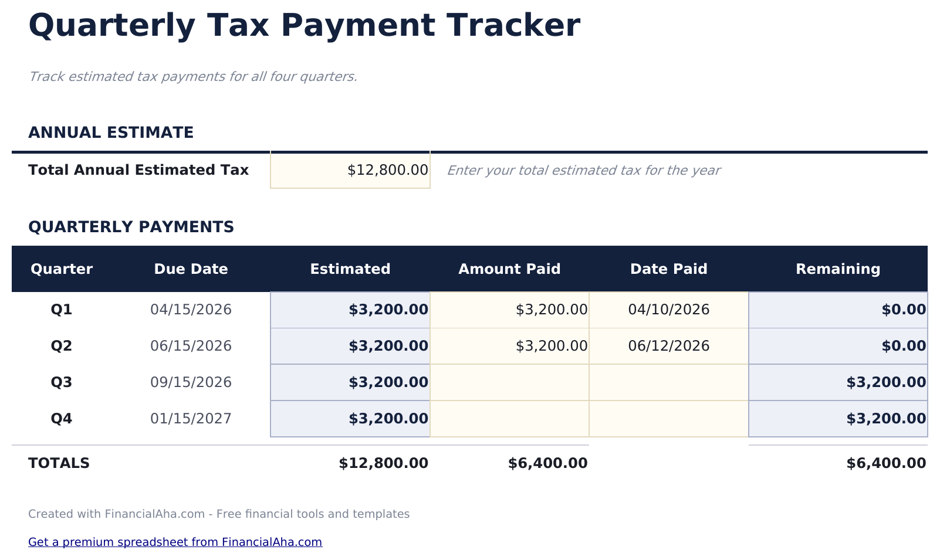Select the Q1 Amount Paid cell
The image size is (940, 560).
point(509,310)
